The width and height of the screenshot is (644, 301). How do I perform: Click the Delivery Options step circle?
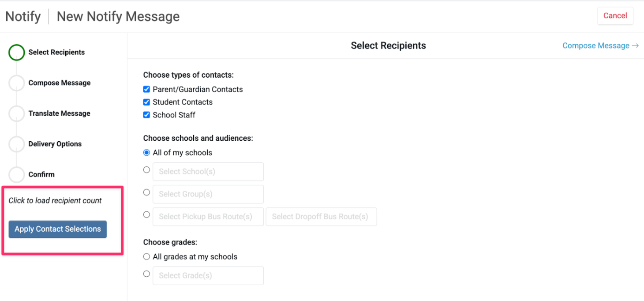tap(16, 144)
